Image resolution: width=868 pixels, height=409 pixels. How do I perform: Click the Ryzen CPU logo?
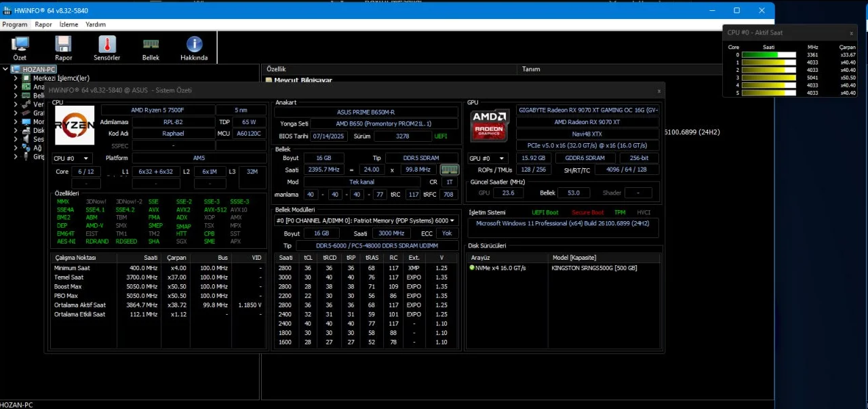[75, 125]
